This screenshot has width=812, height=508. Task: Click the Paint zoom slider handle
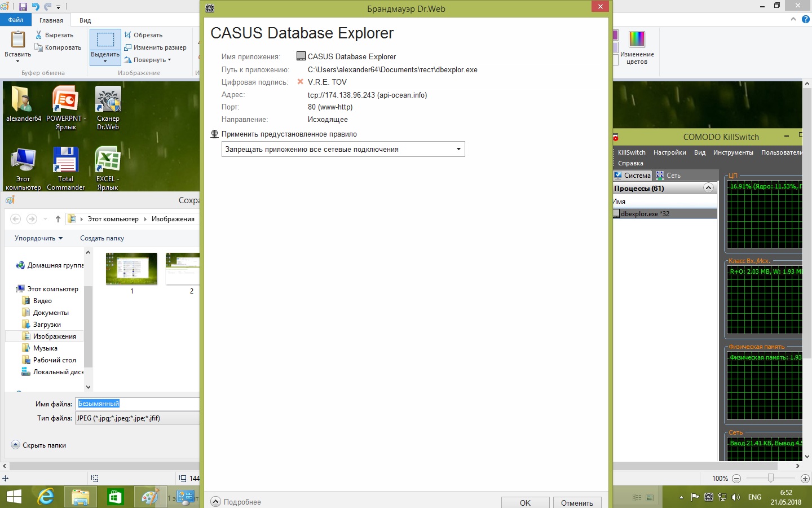tap(770, 479)
